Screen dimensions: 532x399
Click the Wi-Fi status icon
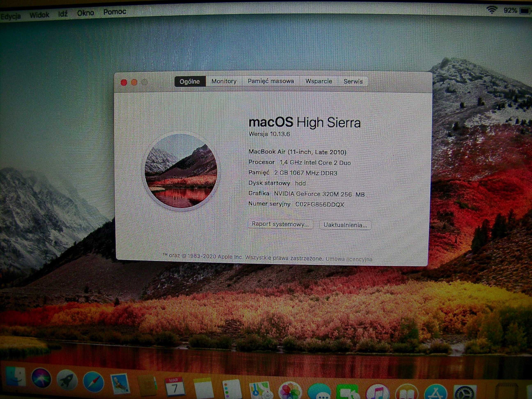(492, 10)
